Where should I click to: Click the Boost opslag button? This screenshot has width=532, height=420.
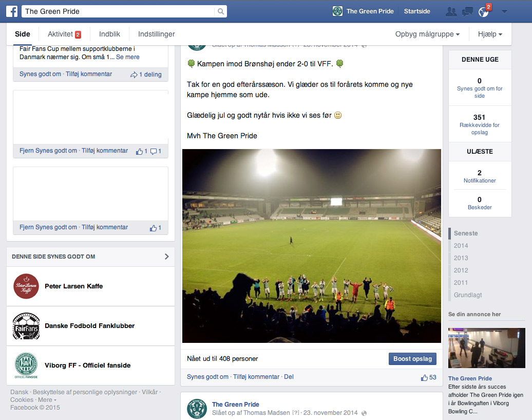(x=412, y=359)
